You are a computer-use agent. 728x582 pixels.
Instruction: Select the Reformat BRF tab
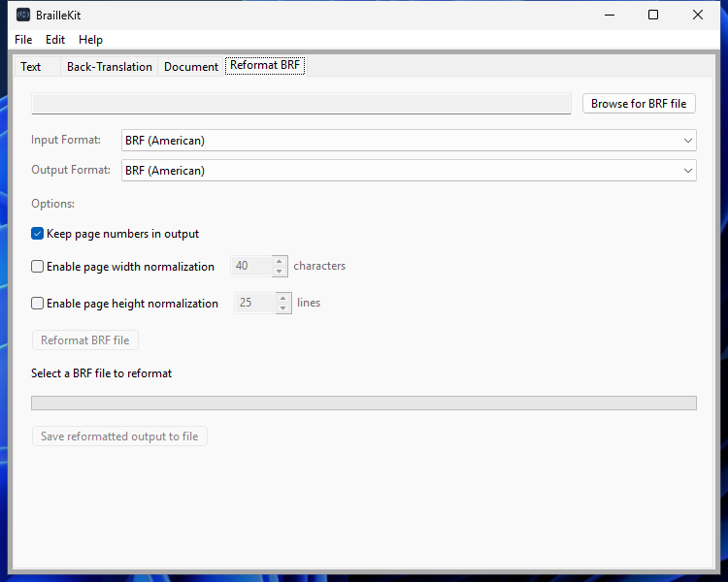[265, 65]
